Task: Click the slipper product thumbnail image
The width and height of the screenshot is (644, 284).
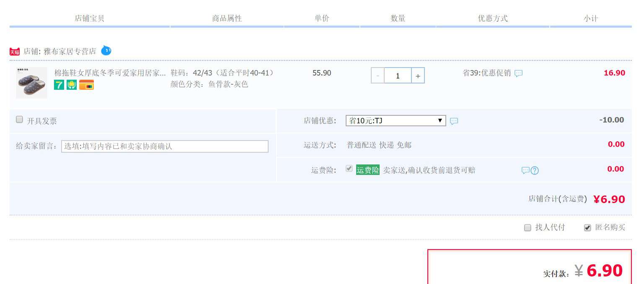Action: [x=31, y=82]
